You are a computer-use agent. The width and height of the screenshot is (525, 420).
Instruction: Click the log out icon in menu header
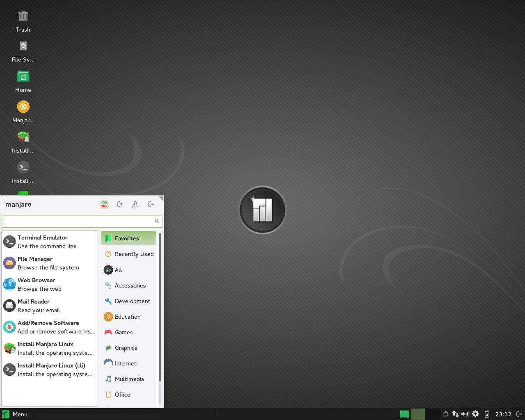point(151,204)
